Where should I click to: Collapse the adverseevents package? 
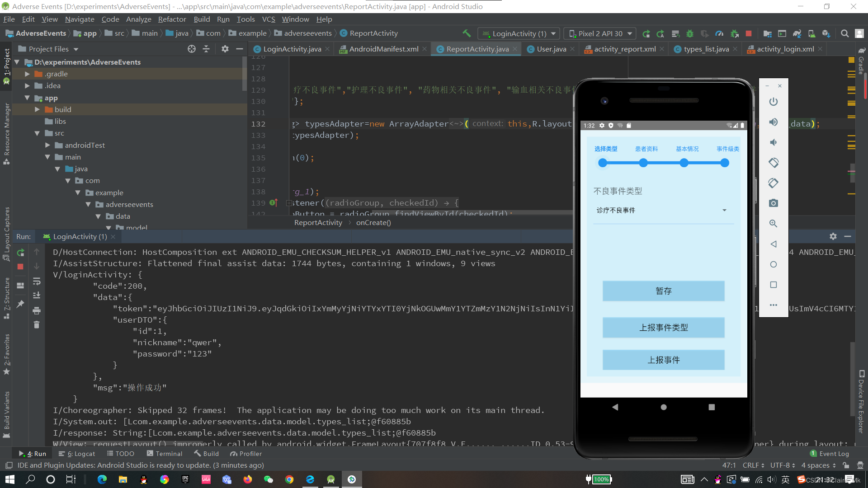(x=88, y=205)
